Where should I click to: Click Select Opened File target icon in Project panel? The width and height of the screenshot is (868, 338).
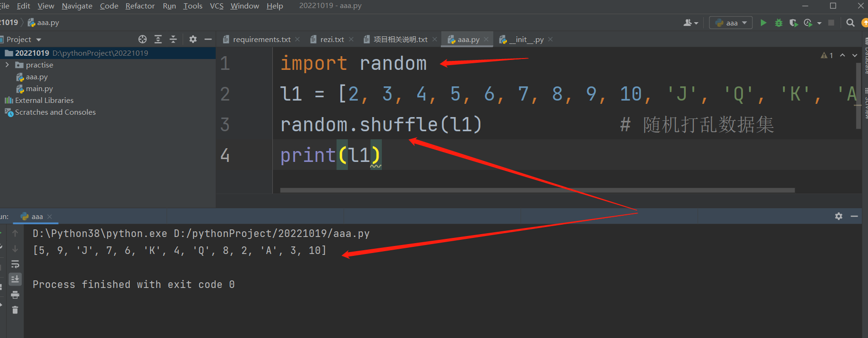tap(143, 39)
